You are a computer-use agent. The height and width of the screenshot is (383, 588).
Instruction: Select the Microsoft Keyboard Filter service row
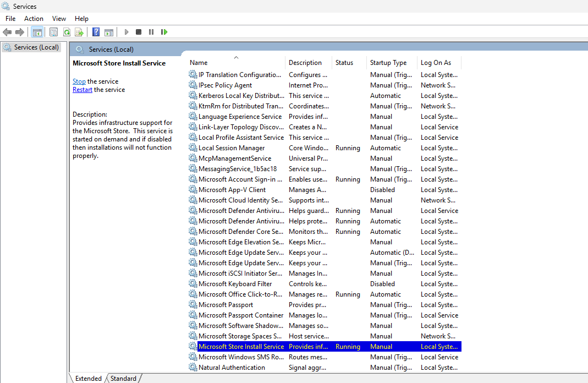pos(235,284)
